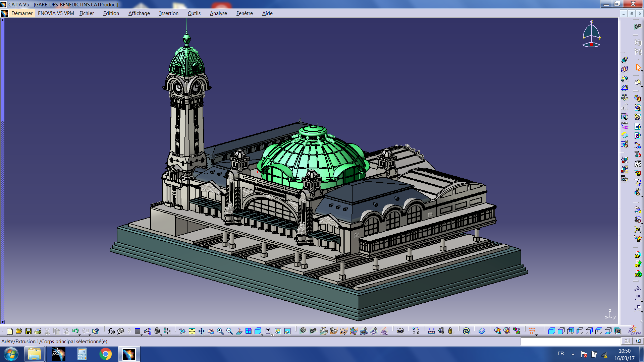644x362 pixels.
Task: Open the Design Table grid icon
Action: click(138, 331)
